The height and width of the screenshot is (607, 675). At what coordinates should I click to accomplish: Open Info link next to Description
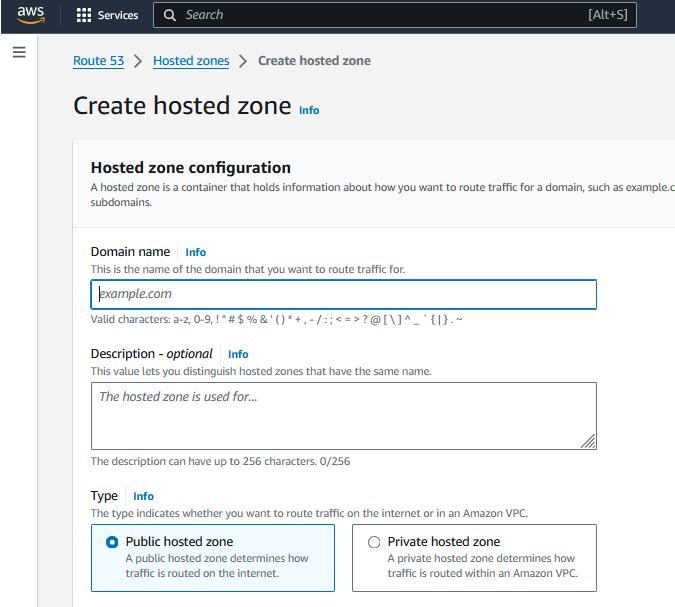[x=238, y=354]
